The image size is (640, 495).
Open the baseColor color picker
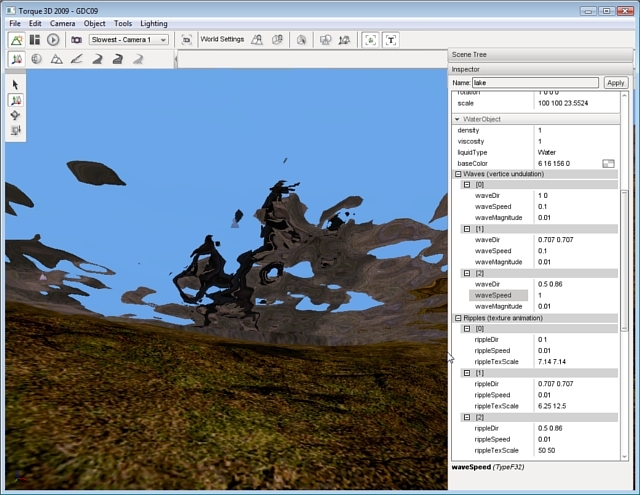(x=608, y=163)
